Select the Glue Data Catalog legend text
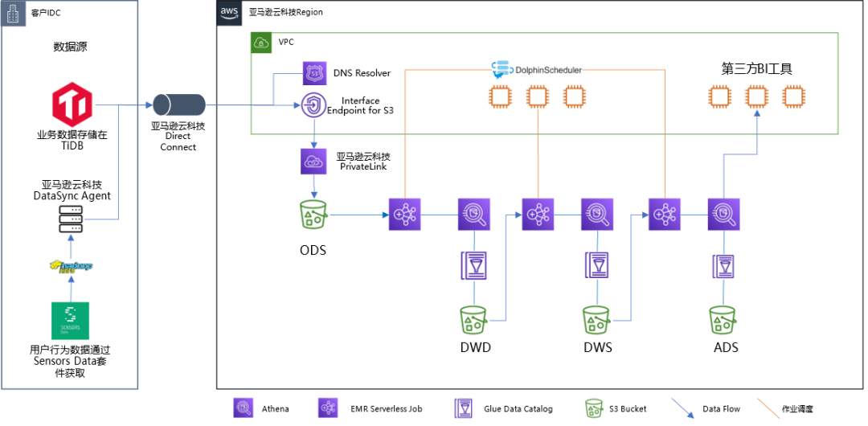868x426 pixels. coord(518,409)
